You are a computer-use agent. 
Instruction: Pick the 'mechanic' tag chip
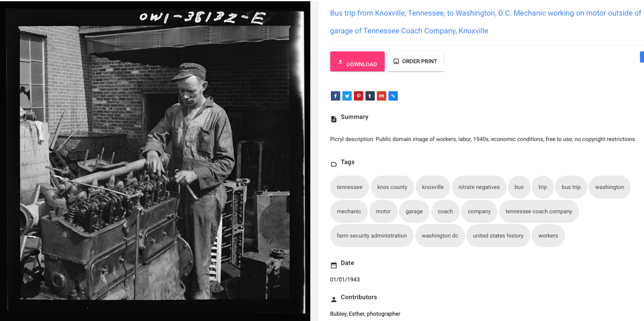click(349, 211)
